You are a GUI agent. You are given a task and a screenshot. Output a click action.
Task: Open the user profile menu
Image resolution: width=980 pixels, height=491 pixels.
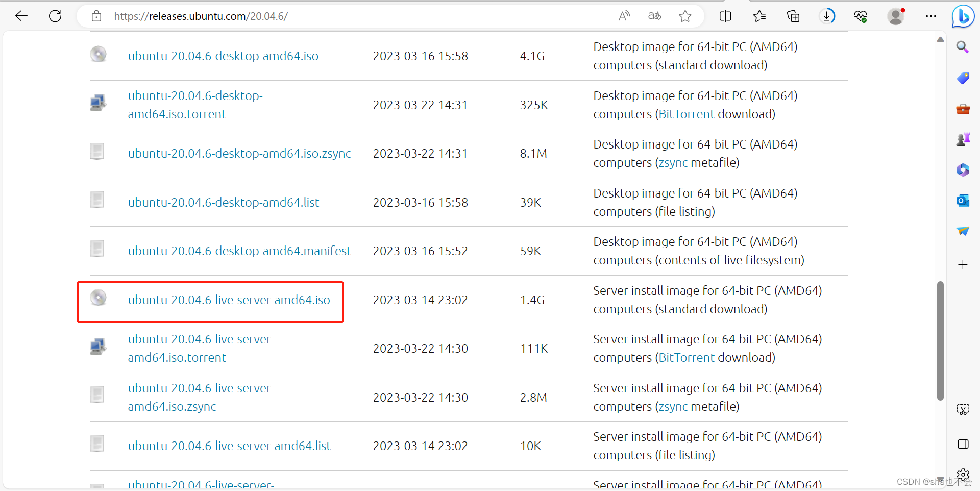[x=896, y=16]
